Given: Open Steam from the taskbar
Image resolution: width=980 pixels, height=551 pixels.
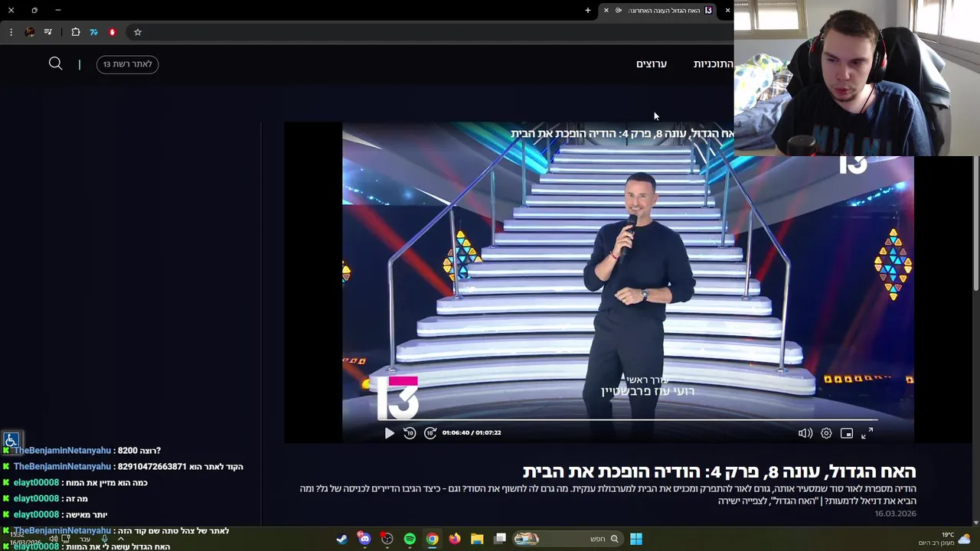Looking at the screenshot, I should tap(342, 539).
